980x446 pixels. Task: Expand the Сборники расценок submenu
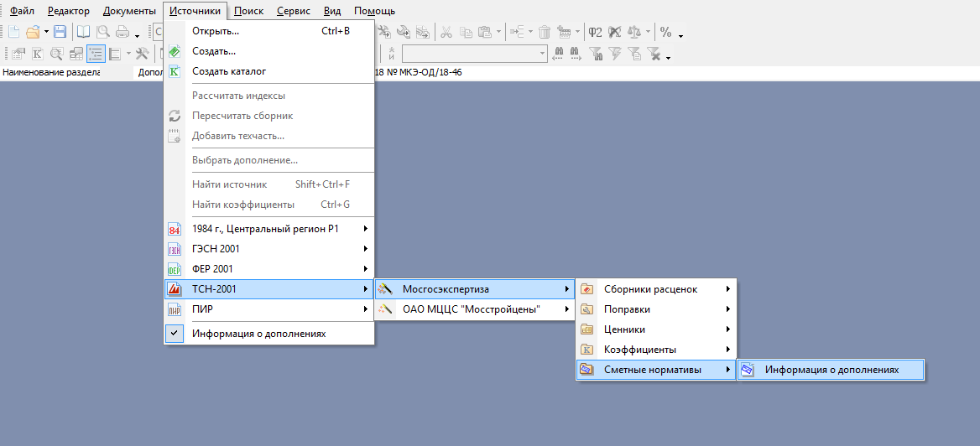[656, 289]
